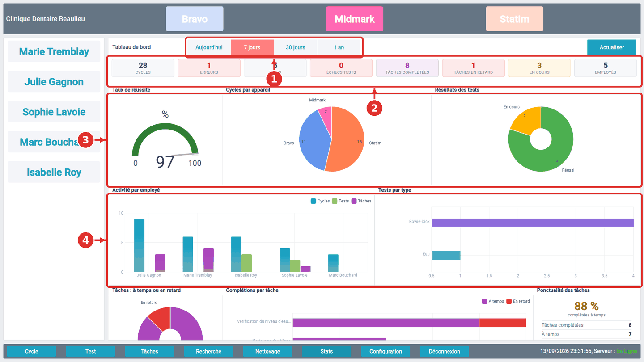Pick employee Marie Tremblay in the sidebar
The image size is (644, 362).
(x=54, y=51)
